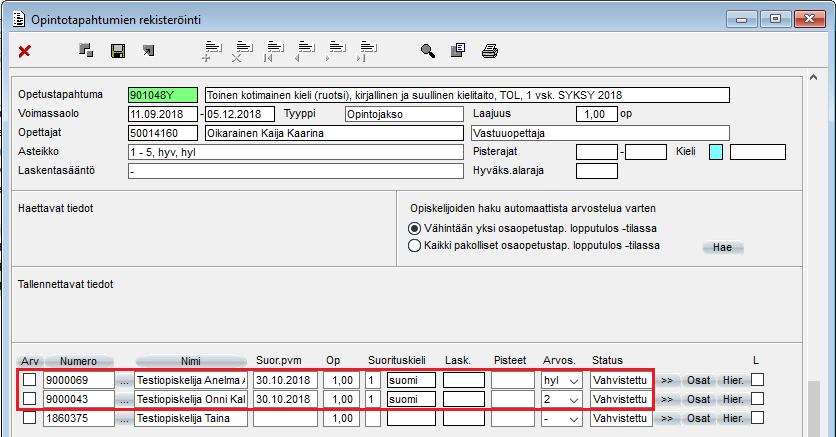This screenshot has width=836, height=437.
Task: Click the overlapping squares toolbar icon
Action: coord(86,51)
